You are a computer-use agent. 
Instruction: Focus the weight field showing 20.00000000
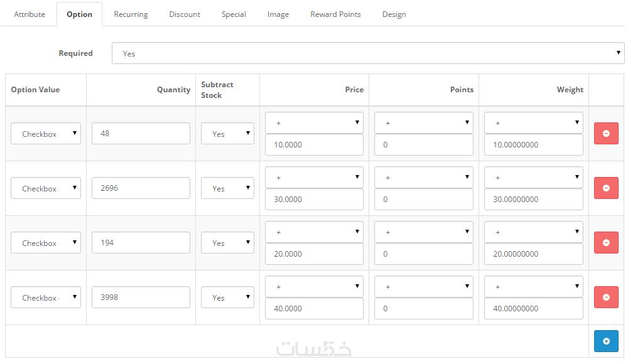point(533,254)
